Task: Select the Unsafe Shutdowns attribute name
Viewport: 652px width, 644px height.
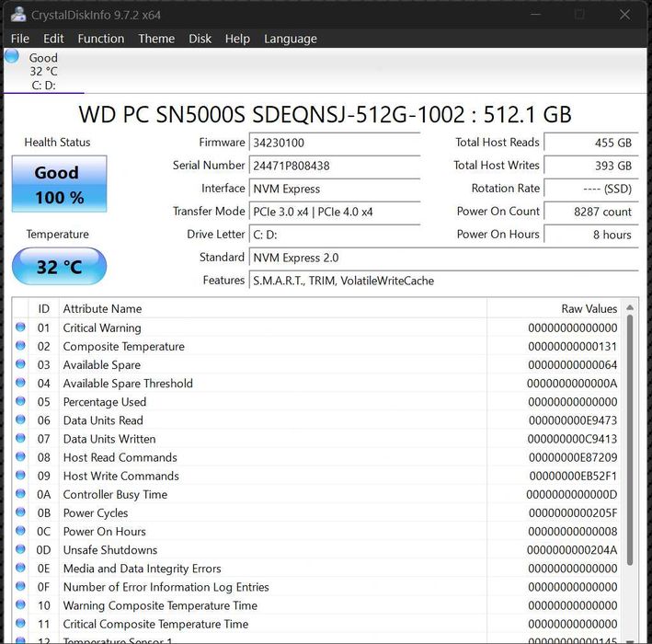Action: point(110,550)
